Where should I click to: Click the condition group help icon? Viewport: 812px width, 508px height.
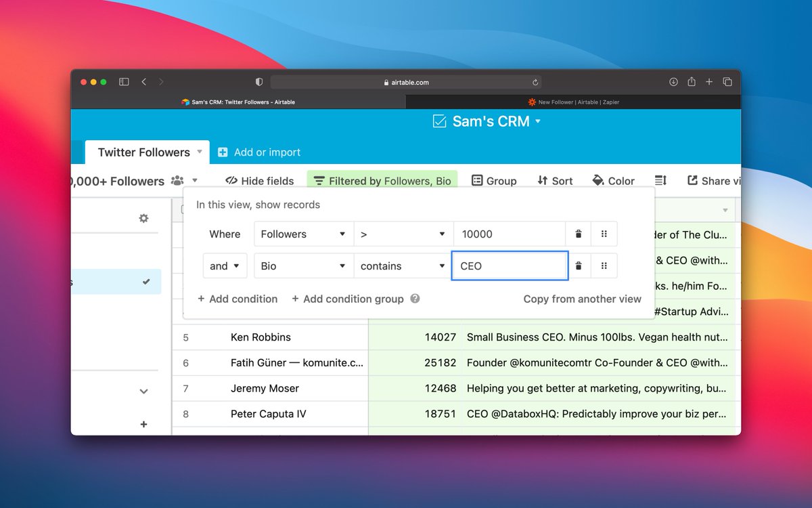415,299
